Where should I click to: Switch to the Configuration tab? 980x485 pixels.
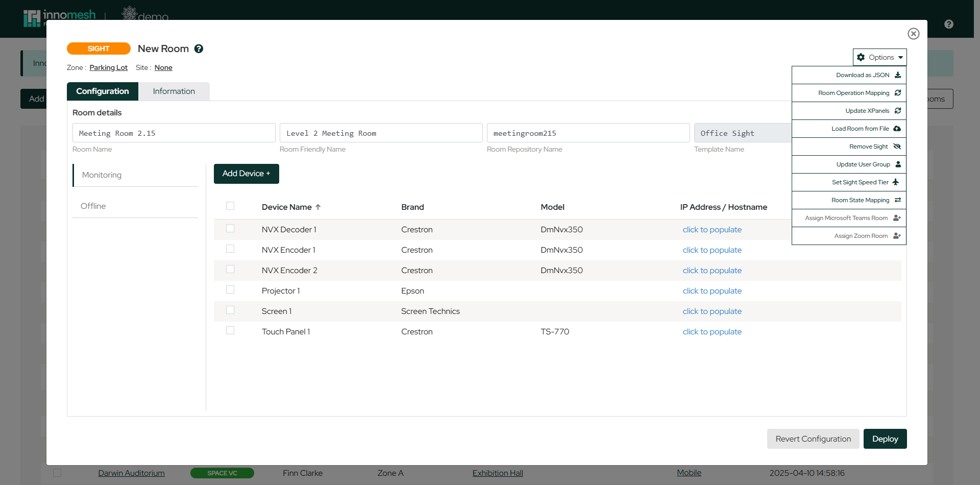click(103, 91)
